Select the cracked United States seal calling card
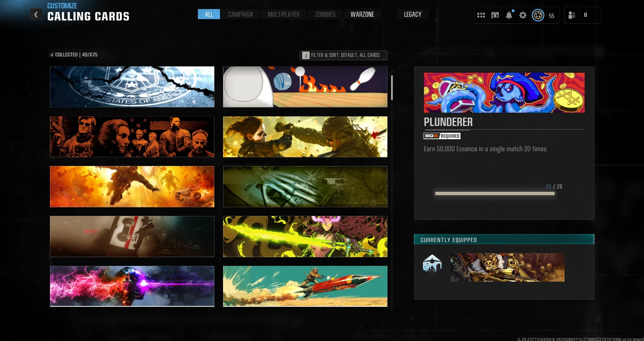644x341 pixels. coord(132,87)
